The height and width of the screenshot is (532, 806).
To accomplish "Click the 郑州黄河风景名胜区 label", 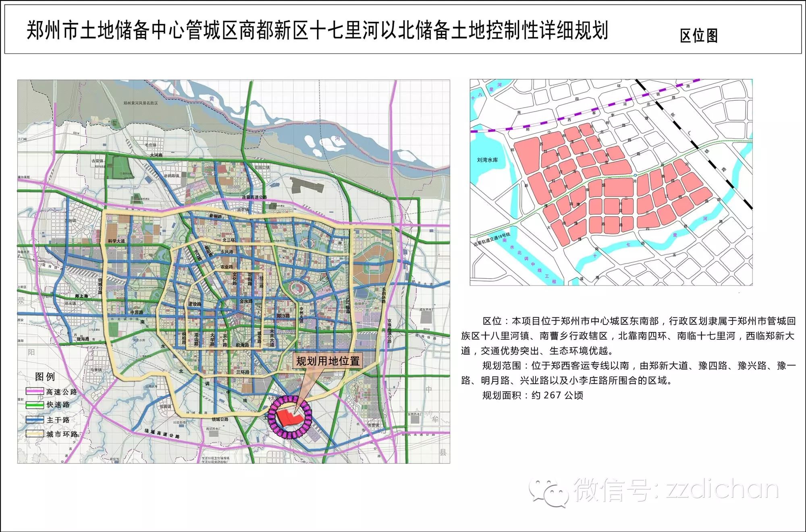I will pos(141,103).
